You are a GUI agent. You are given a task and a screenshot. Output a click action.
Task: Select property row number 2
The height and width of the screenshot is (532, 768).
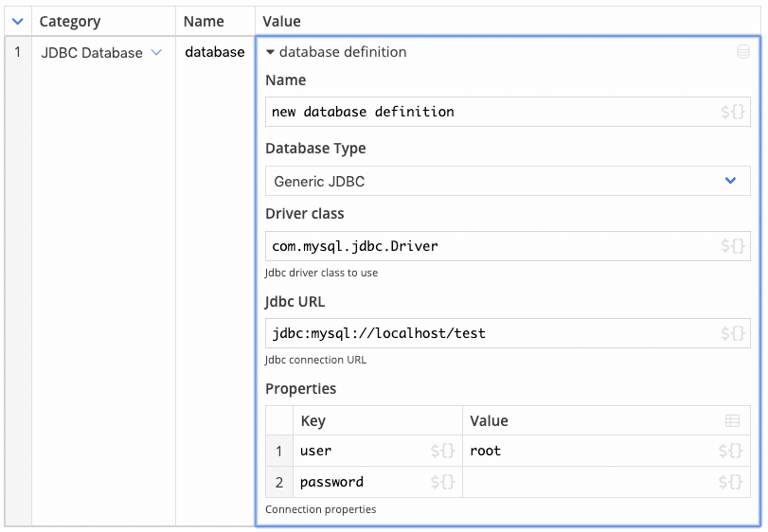click(x=279, y=482)
